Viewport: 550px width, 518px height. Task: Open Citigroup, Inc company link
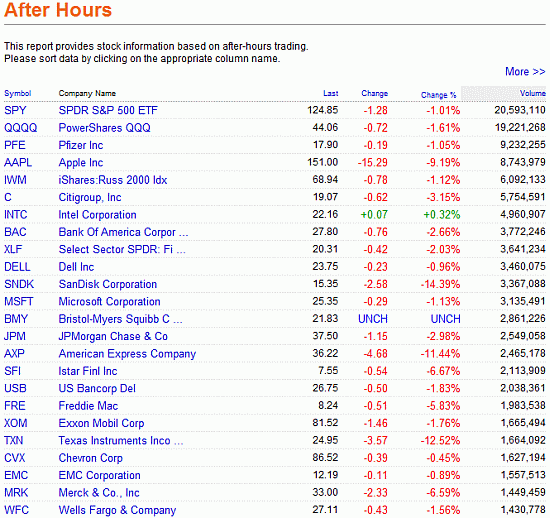[90, 197]
